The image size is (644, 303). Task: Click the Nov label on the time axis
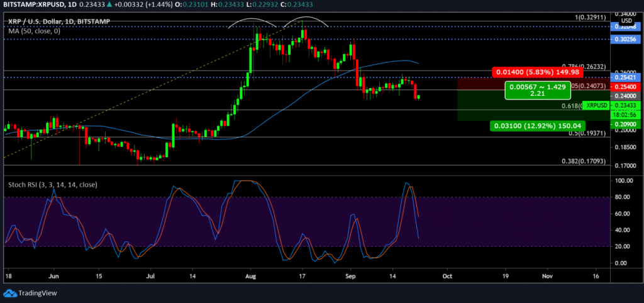[548, 275]
